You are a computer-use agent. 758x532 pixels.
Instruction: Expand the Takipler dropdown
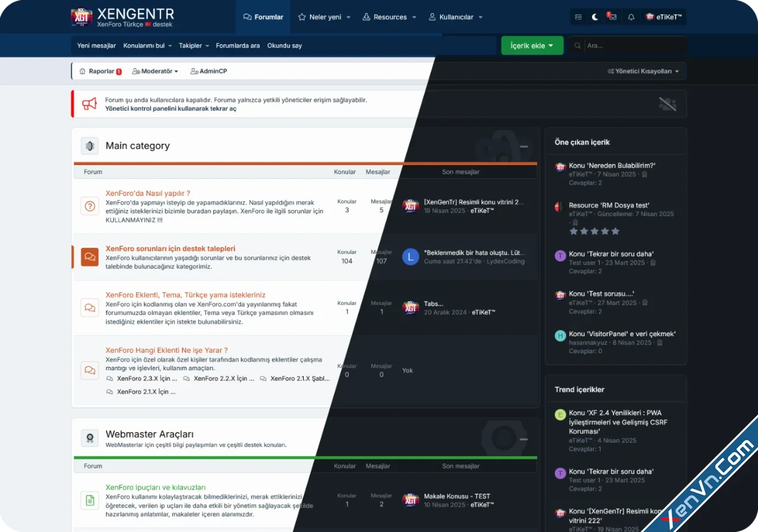(x=194, y=46)
